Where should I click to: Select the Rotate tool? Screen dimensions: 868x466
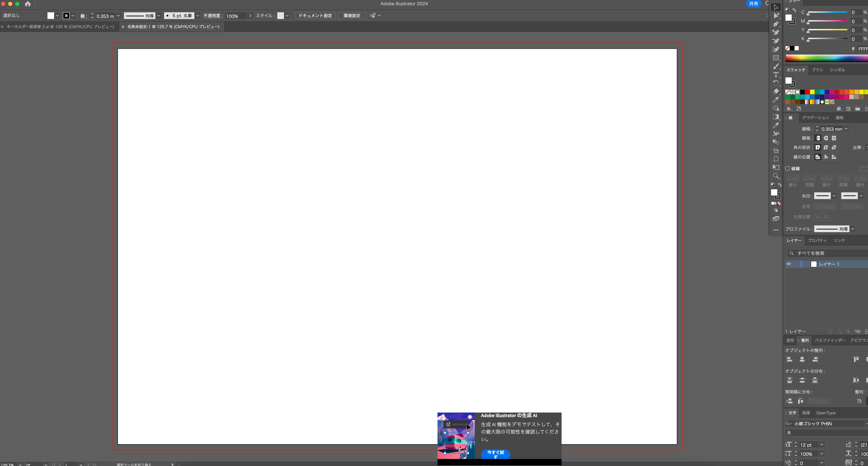(x=776, y=83)
